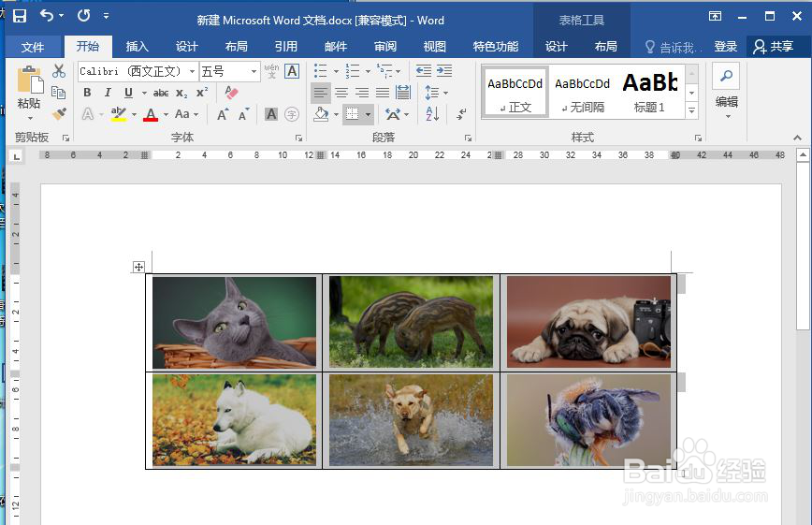Select the 正文 Normal style

515,92
